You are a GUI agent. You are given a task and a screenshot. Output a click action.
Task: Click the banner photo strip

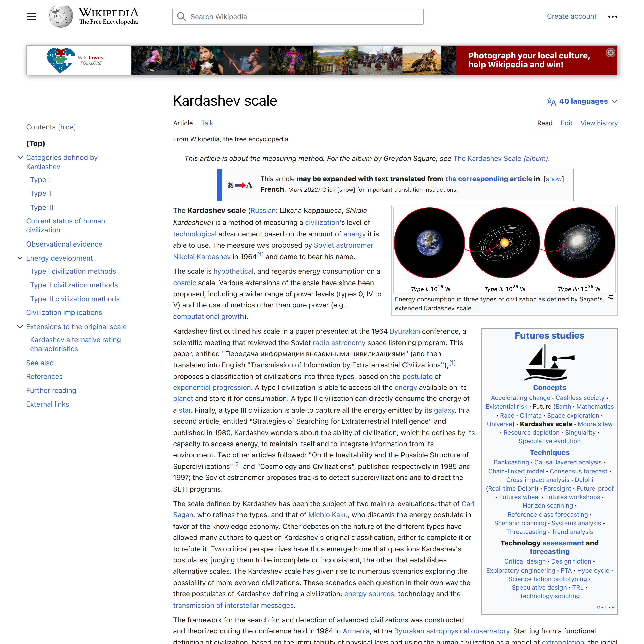pyautogui.click(x=294, y=60)
